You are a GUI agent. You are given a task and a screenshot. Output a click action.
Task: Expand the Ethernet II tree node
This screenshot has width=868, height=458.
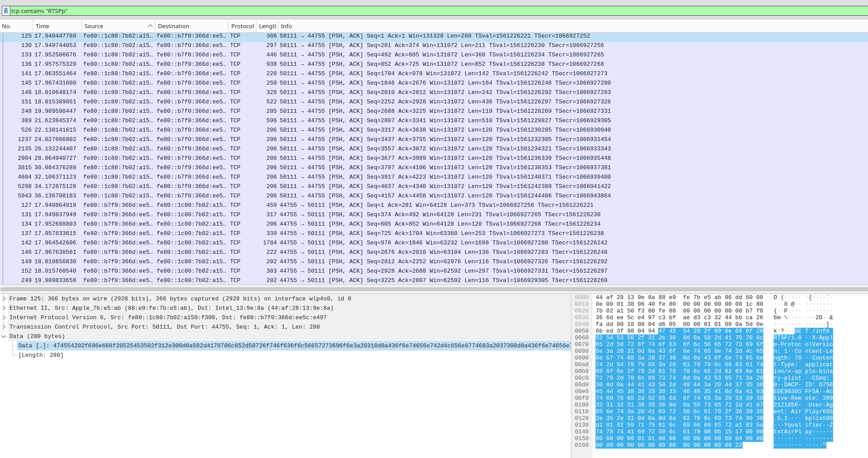pos(4,308)
